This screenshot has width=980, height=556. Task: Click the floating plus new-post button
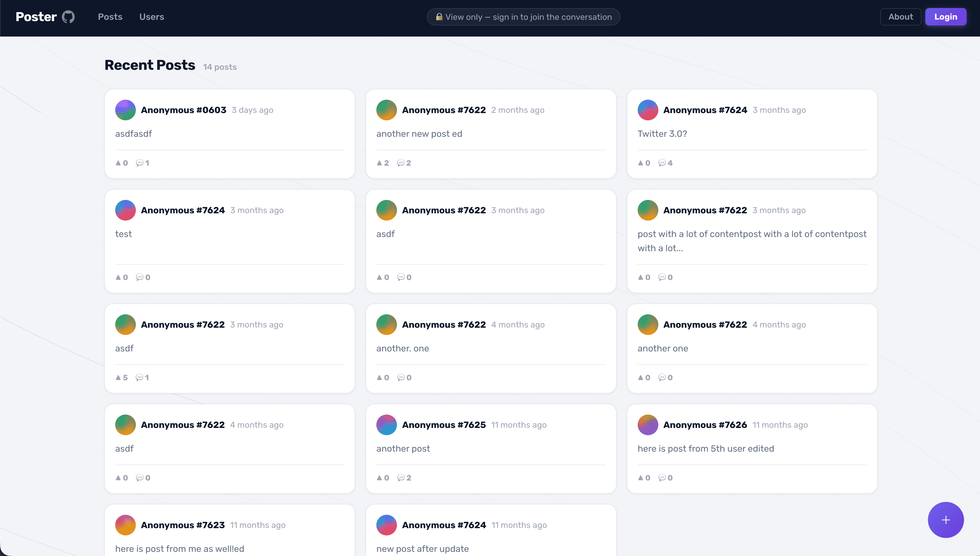coord(946,520)
